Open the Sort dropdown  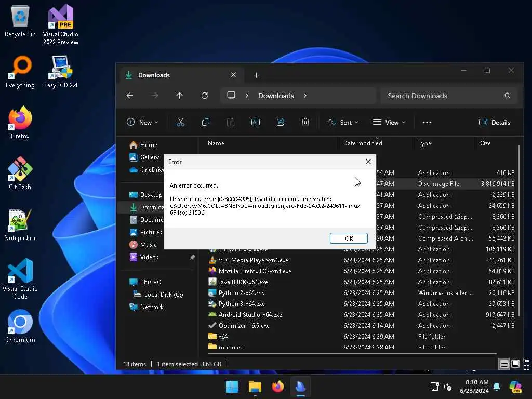coord(343,122)
